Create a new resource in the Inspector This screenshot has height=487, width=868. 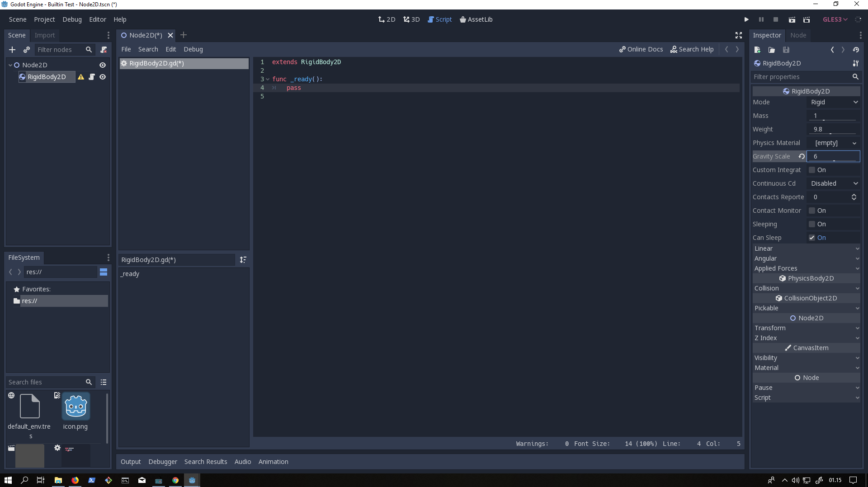click(x=757, y=50)
